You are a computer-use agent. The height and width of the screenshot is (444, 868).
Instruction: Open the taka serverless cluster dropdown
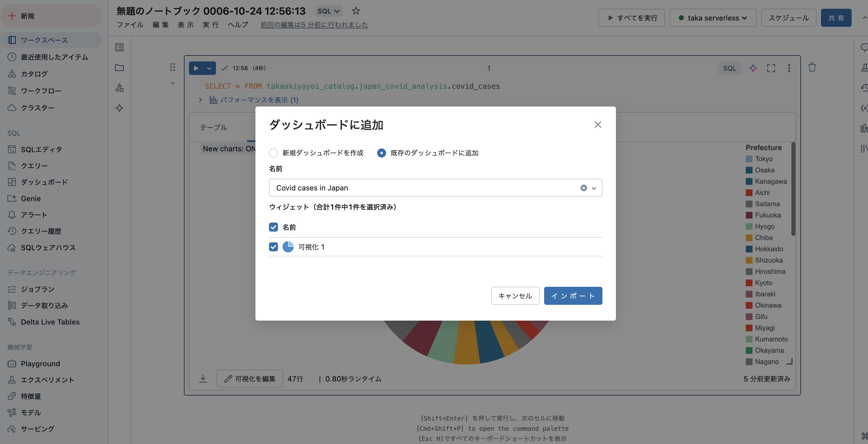(712, 18)
